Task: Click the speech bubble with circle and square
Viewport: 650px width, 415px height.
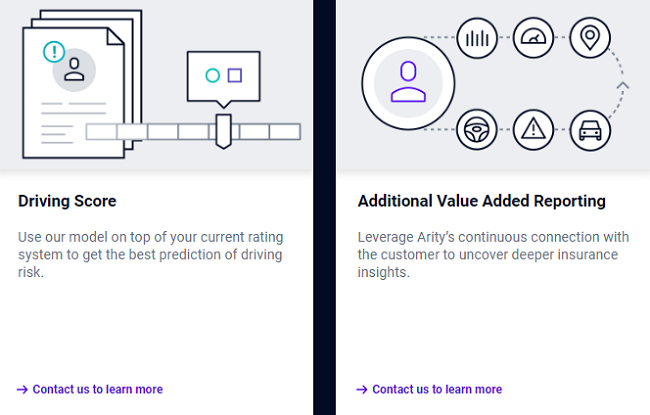Action: coord(223,76)
